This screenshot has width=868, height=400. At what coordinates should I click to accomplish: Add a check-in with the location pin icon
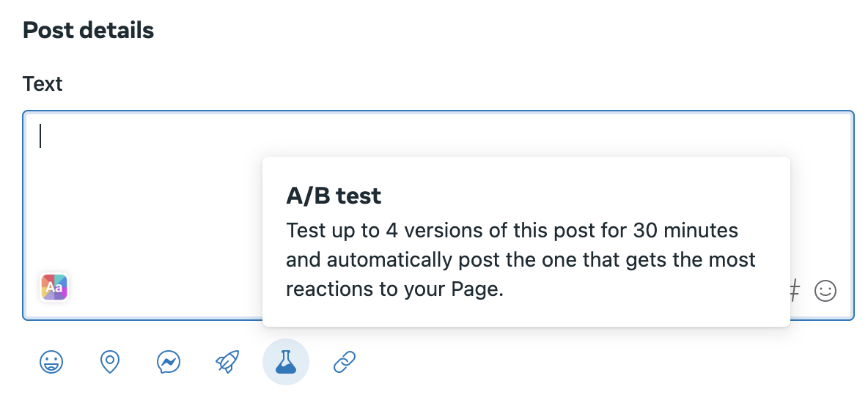click(110, 363)
